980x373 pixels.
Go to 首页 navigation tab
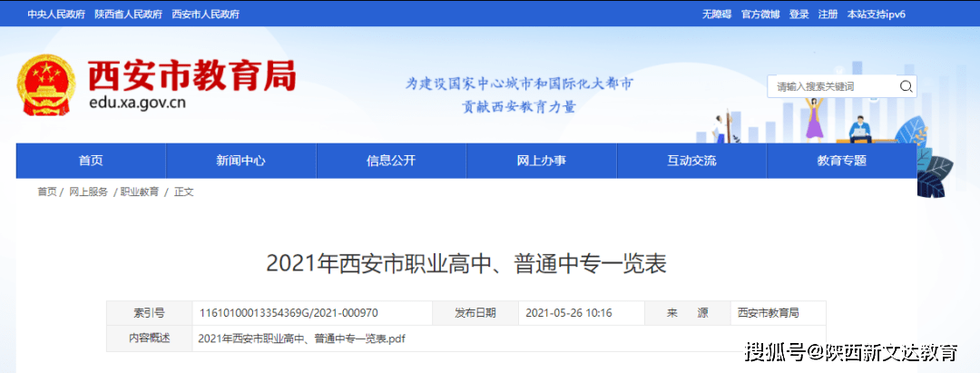pyautogui.click(x=92, y=161)
